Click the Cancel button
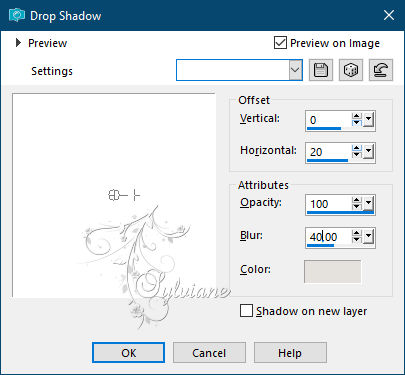The width and height of the screenshot is (405, 375). tap(209, 353)
